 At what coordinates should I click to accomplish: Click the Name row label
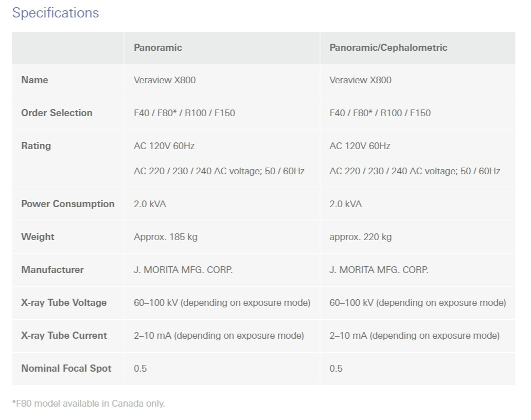click(x=34, y=80)
